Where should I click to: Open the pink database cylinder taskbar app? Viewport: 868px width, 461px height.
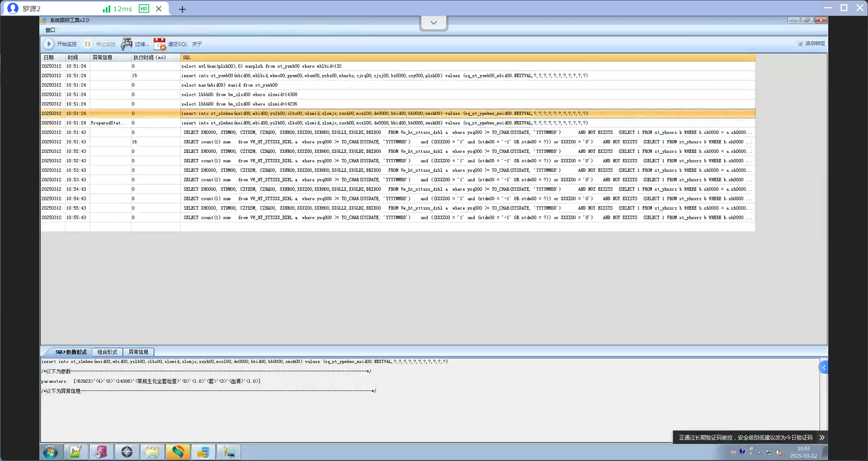click(x=101, y=452)
